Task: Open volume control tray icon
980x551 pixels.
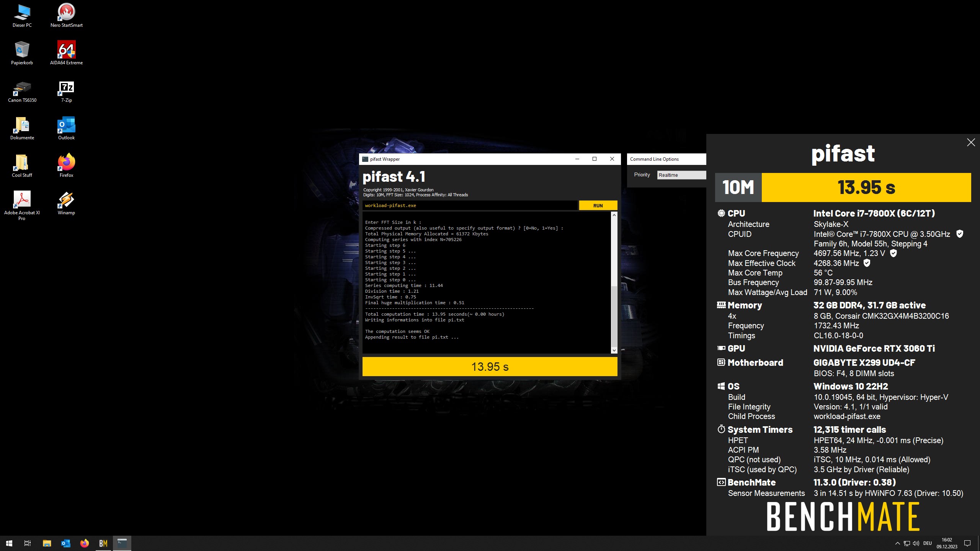Action: tap(916, 543)
